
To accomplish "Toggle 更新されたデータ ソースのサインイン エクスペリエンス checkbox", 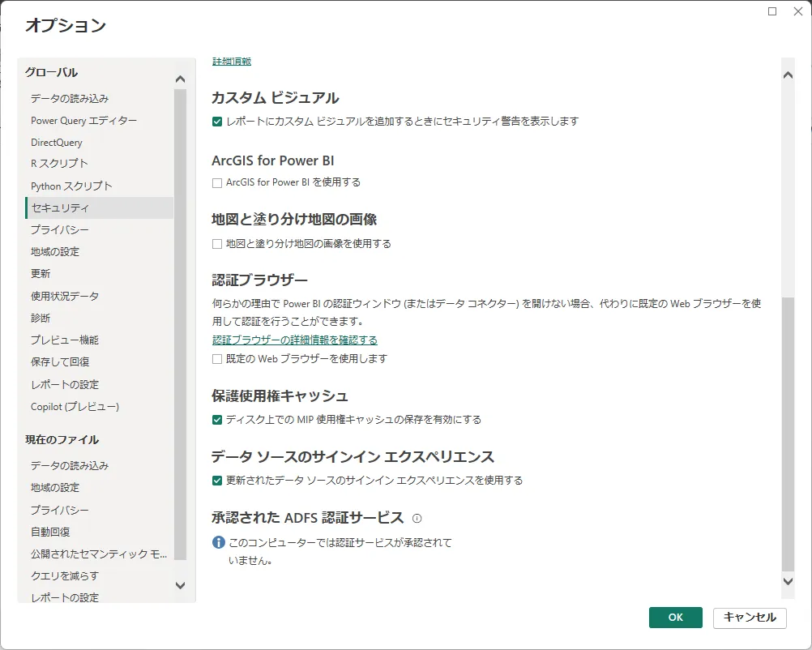I will (217, 481).
